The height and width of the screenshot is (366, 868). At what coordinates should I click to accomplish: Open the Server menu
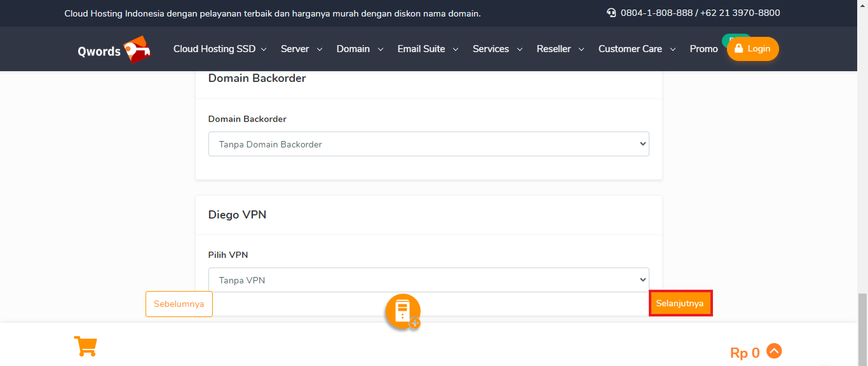301,49
